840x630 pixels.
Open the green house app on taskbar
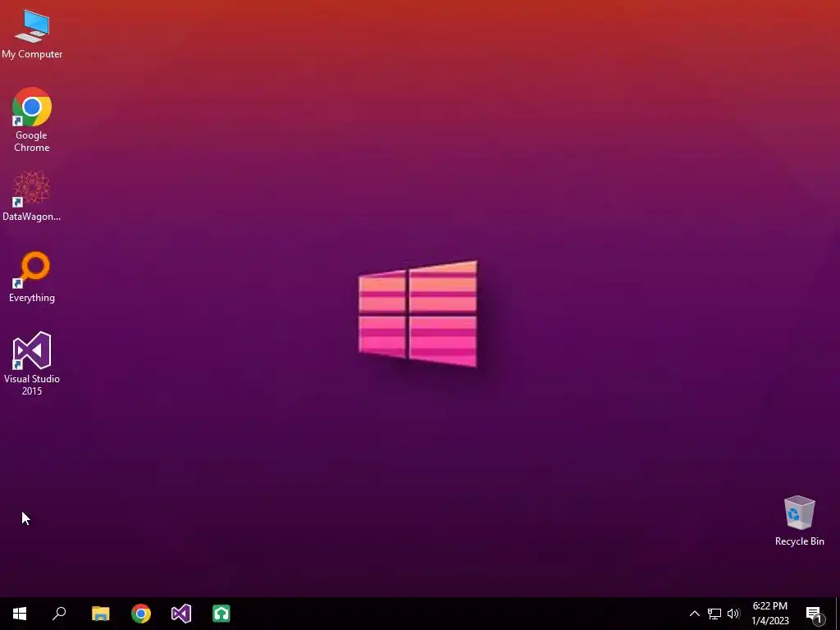(x=221, y=614)
